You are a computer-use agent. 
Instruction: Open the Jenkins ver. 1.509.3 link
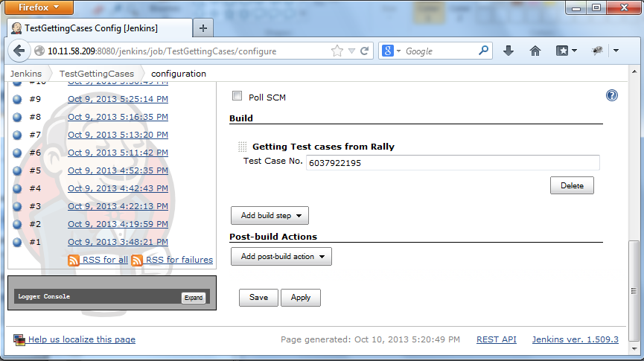click(x=575, y=339)
